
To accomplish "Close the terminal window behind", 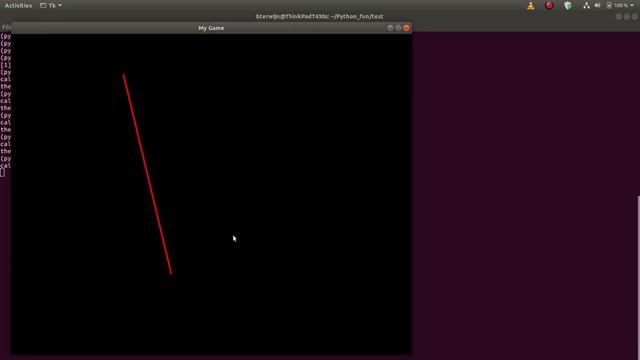I will [x=635, y=17].
